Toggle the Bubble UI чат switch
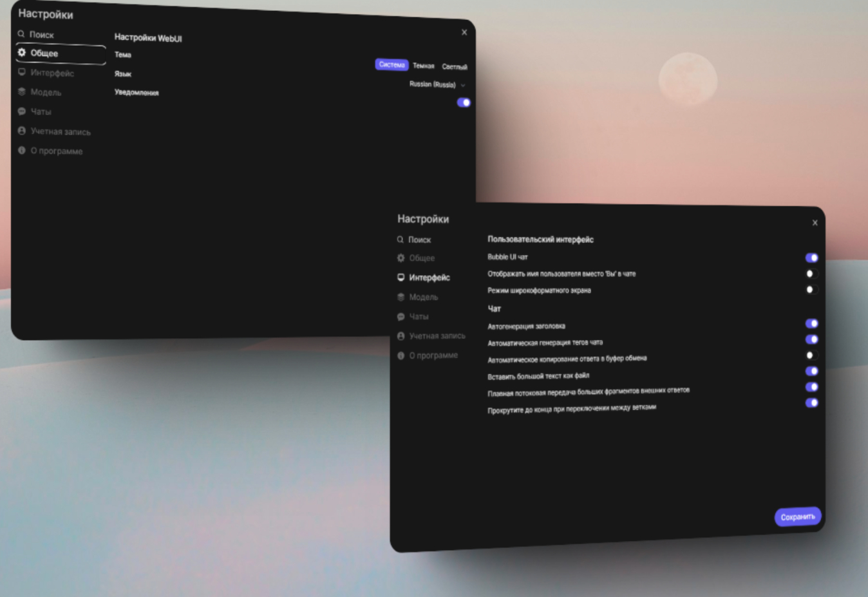868x597 pixels. tap(812, 258)
